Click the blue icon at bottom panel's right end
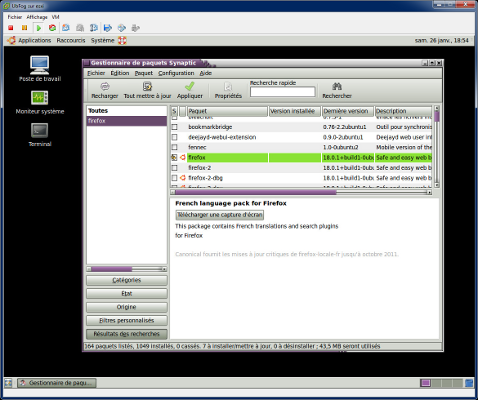Image resolution: width=478 pixels, height=400 pixels. (x=469, y=383)
